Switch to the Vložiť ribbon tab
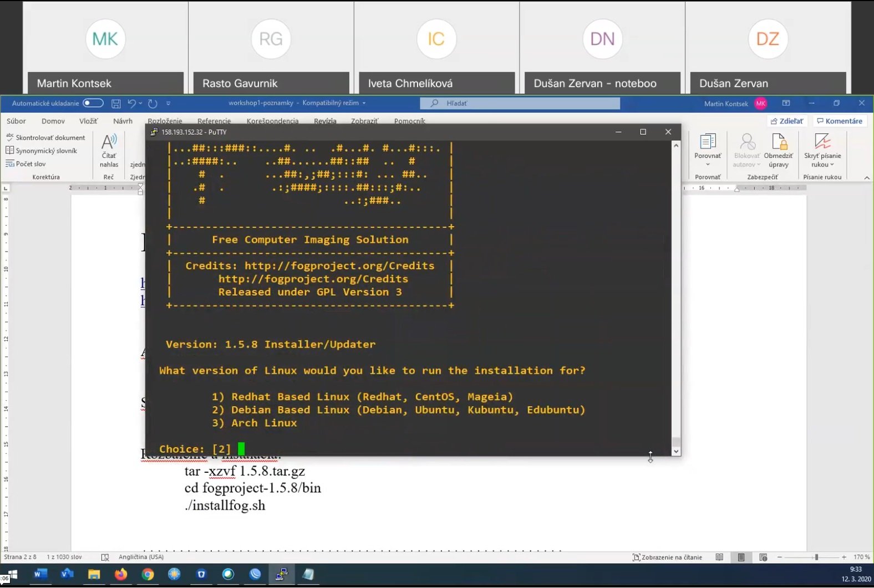Image resolution: width=874 pixels, height=588 pixels. click(88, 121)
